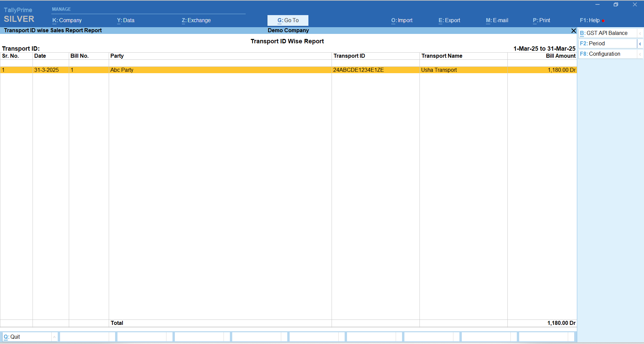Open the O: Import menu
This screenshot has height=344, width=644.
tap(402, 20)
